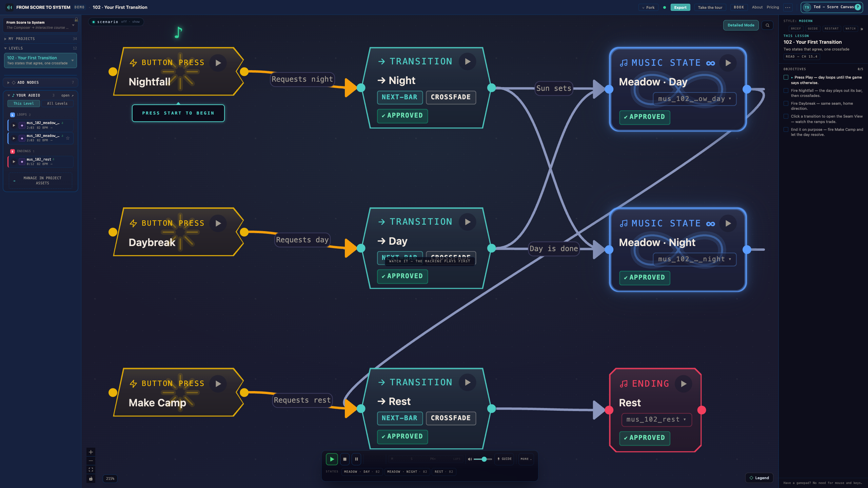Check the Press Play objective checkbox
Viewport: 868px width, 488px height.
[x=786, y=78]
